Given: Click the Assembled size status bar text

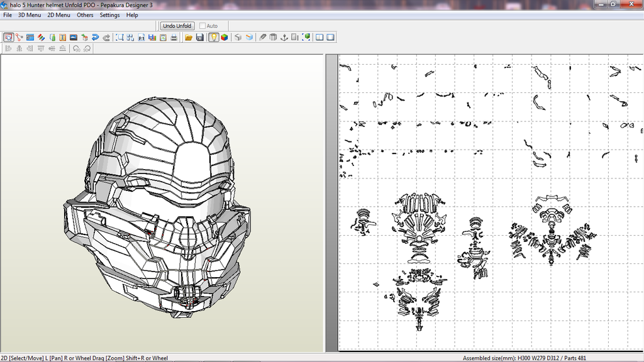Looking at the screenshot, I should [524, 358].
